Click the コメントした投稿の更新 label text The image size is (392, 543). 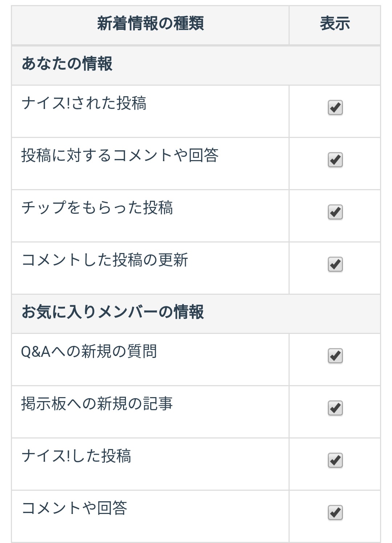pos(105,260)
